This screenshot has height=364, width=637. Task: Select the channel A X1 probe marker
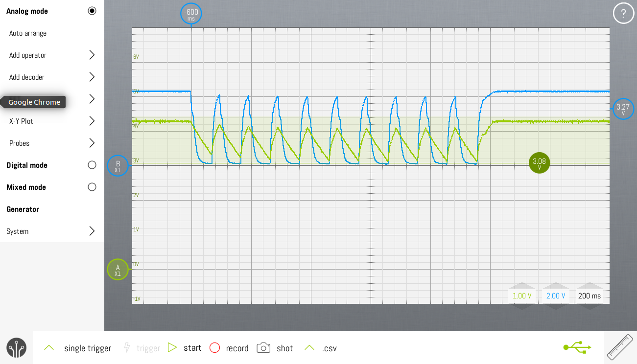(118, 270)
